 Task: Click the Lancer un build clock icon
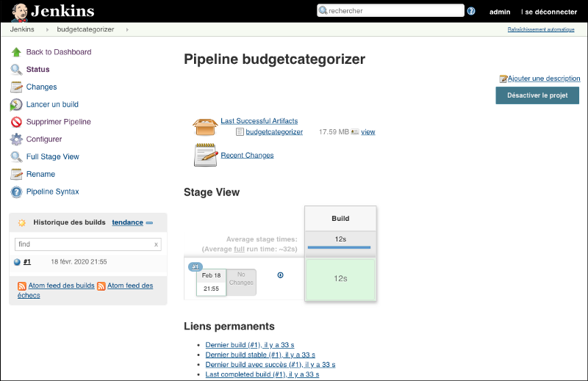point(16,104)
